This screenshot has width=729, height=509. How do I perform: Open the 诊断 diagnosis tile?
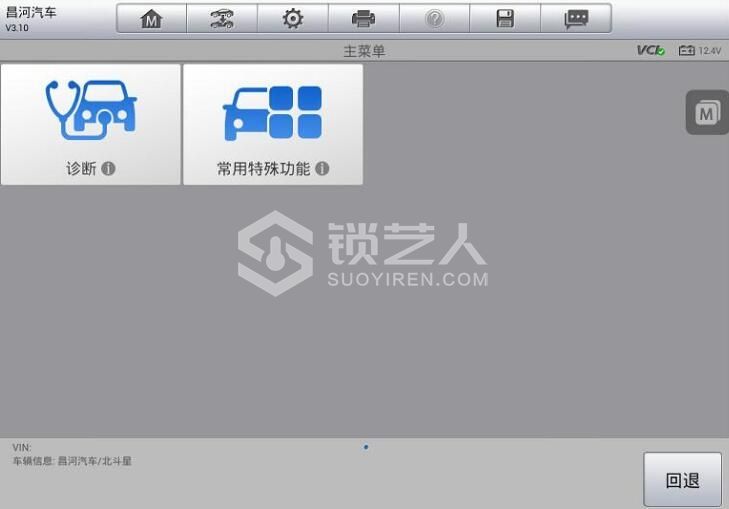click(x=91, y=125)
